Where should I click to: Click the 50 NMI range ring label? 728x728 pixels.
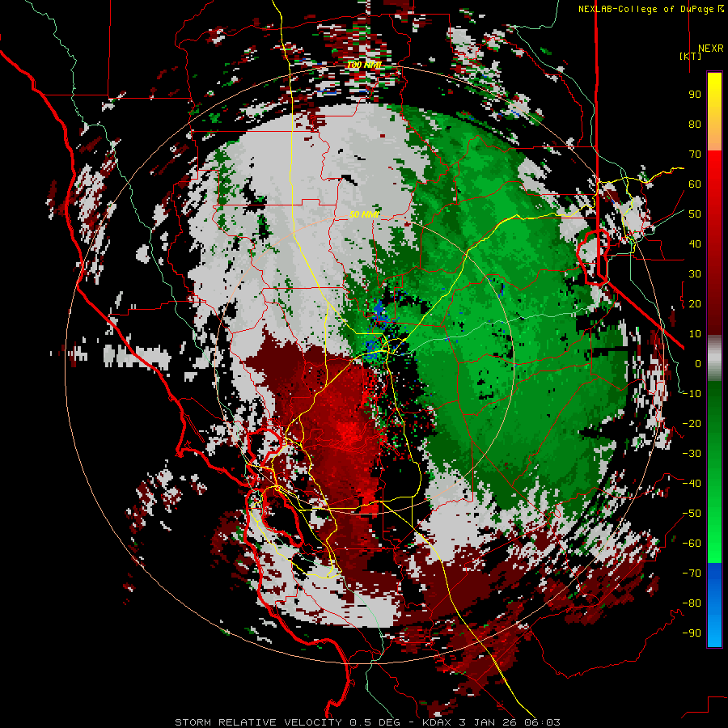(364, 214)
